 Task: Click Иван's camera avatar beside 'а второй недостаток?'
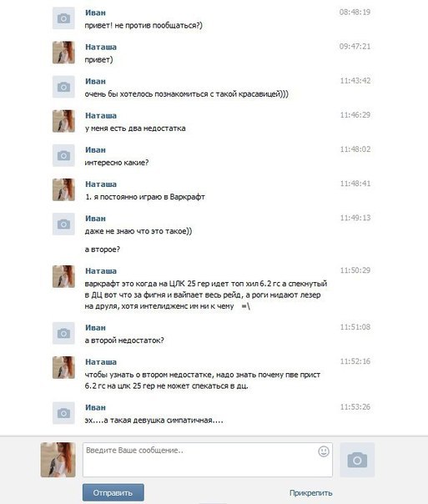click(63, 333)
